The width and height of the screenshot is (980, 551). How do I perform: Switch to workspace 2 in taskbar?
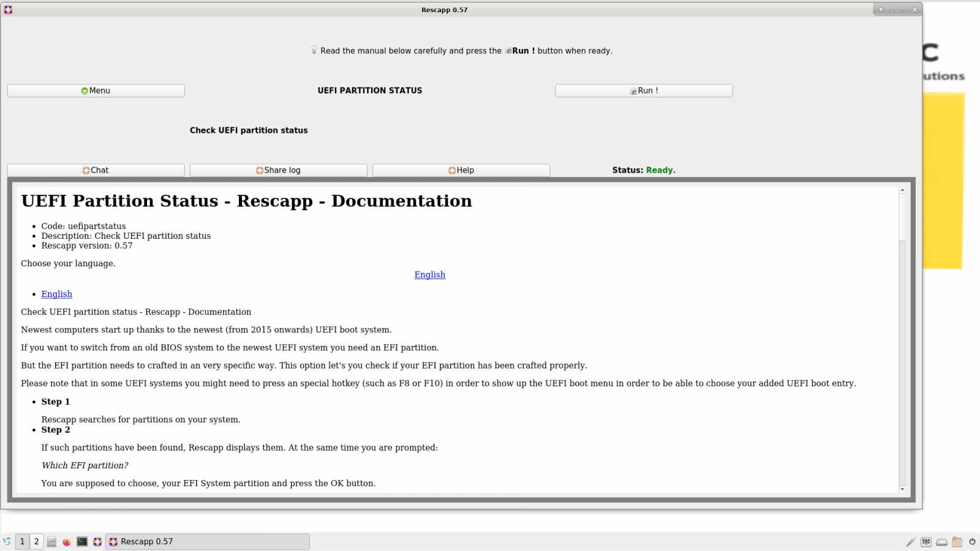(x=37, y=542)
